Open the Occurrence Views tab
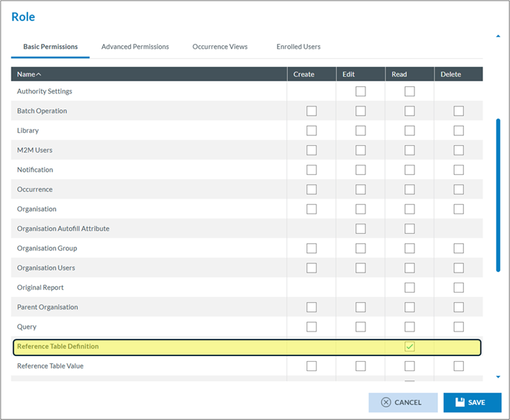 coord(219,47)
